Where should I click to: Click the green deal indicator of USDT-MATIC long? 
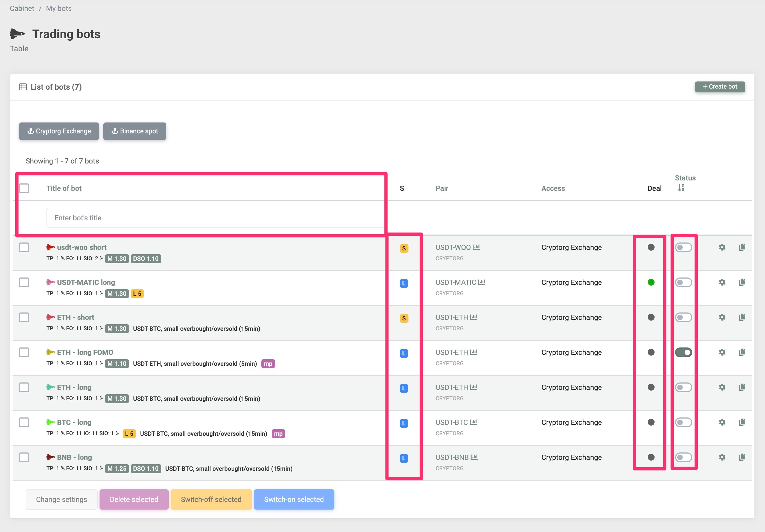click(651, 282)
